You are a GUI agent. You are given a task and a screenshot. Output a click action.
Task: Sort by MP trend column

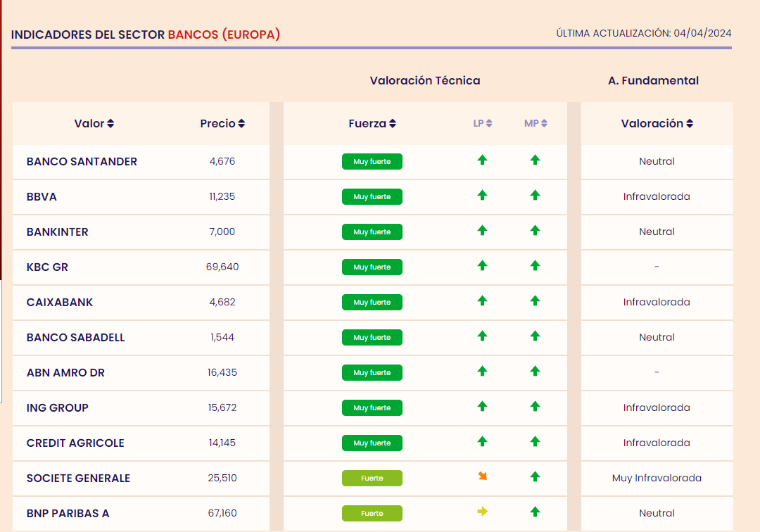coord(544,124)
